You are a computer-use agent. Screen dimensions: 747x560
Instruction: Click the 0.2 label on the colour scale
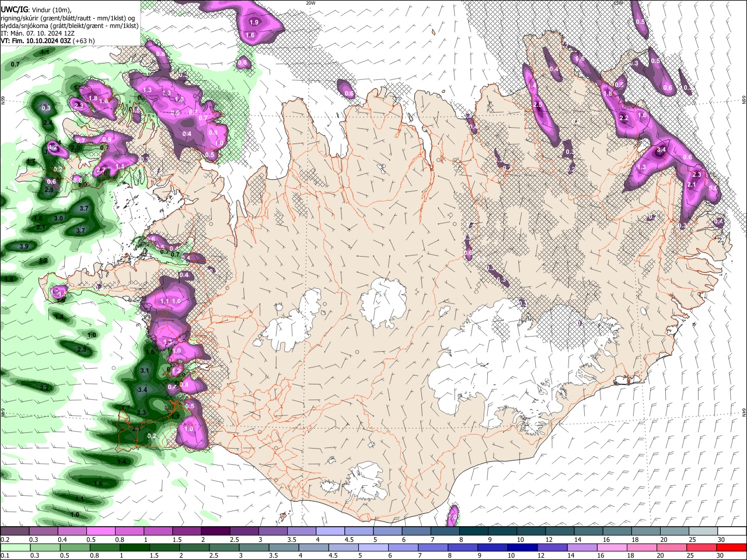click(5, 540)
